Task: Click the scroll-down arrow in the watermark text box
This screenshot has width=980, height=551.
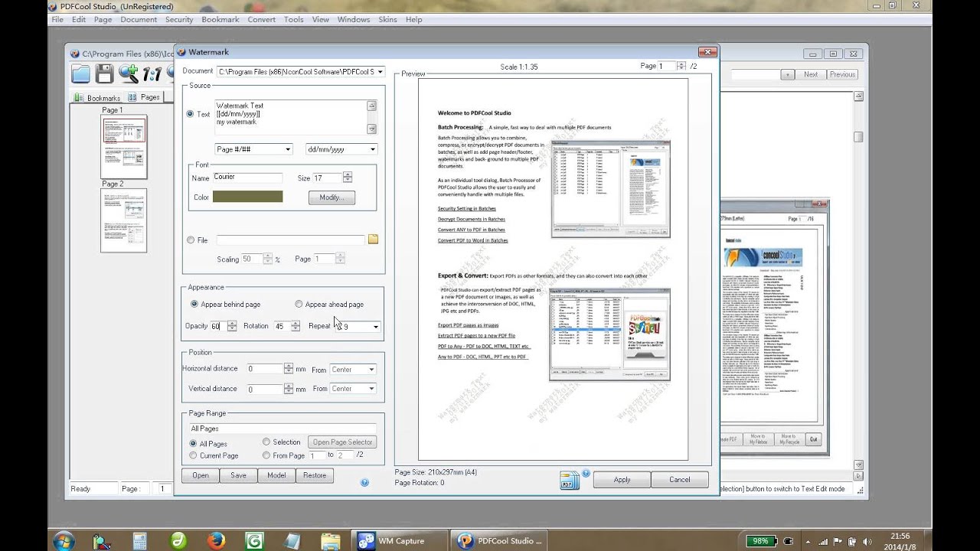Action: click(x=371, y=129)
